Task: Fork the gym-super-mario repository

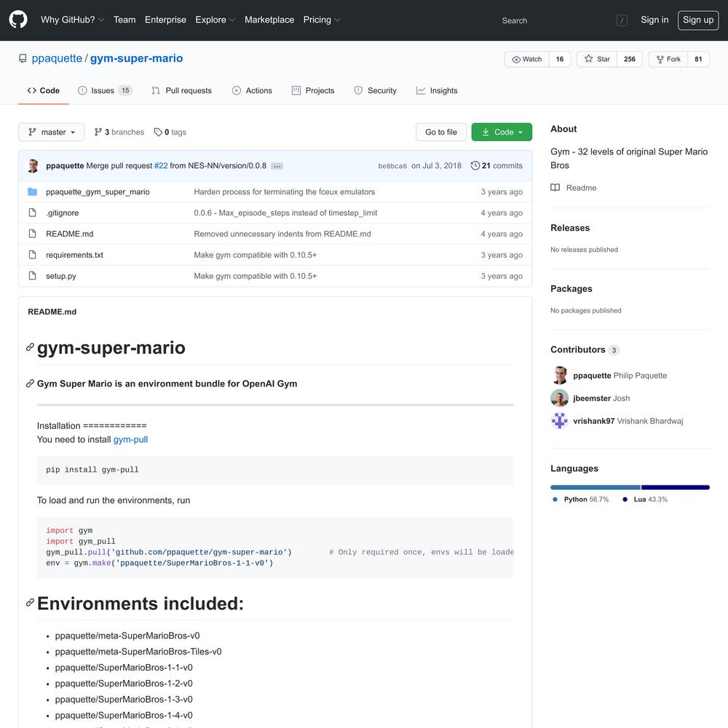Action: (668, 59)
